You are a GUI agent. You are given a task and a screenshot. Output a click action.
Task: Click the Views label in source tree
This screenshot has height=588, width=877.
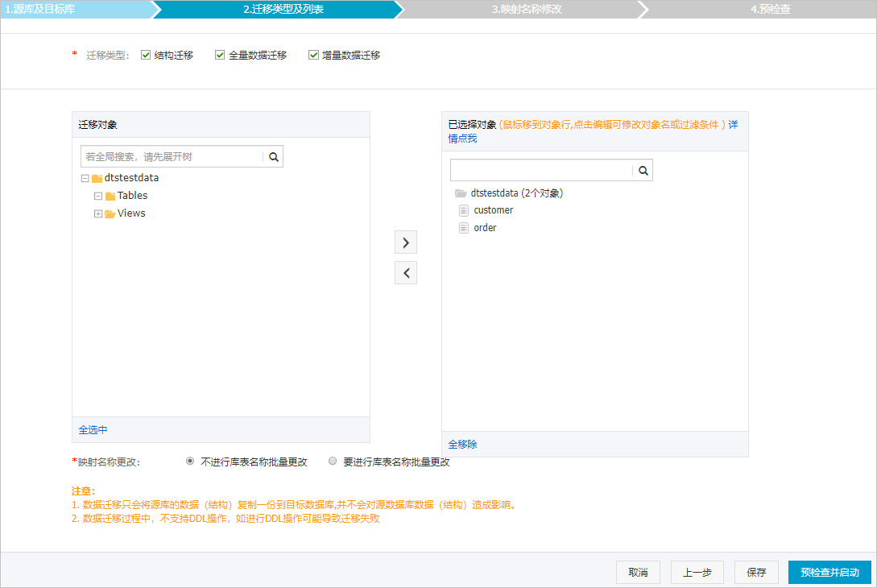click(x=131, y=213)
